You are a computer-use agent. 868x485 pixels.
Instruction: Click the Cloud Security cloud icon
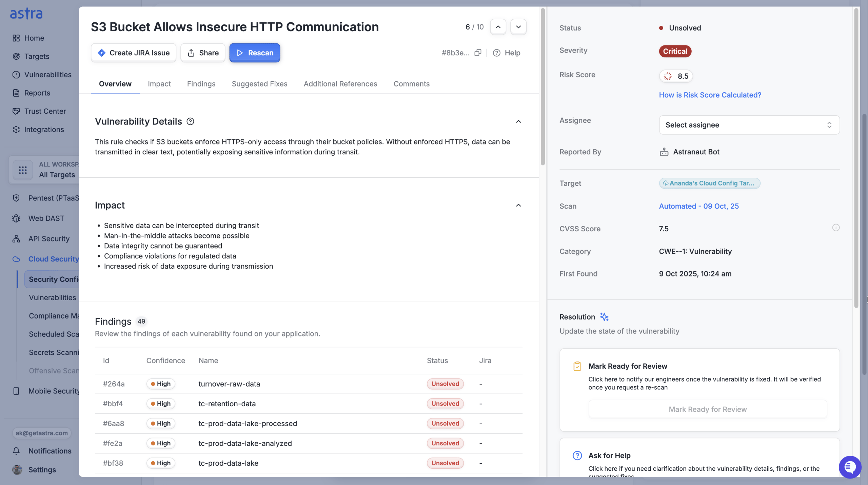pos(16,259)
